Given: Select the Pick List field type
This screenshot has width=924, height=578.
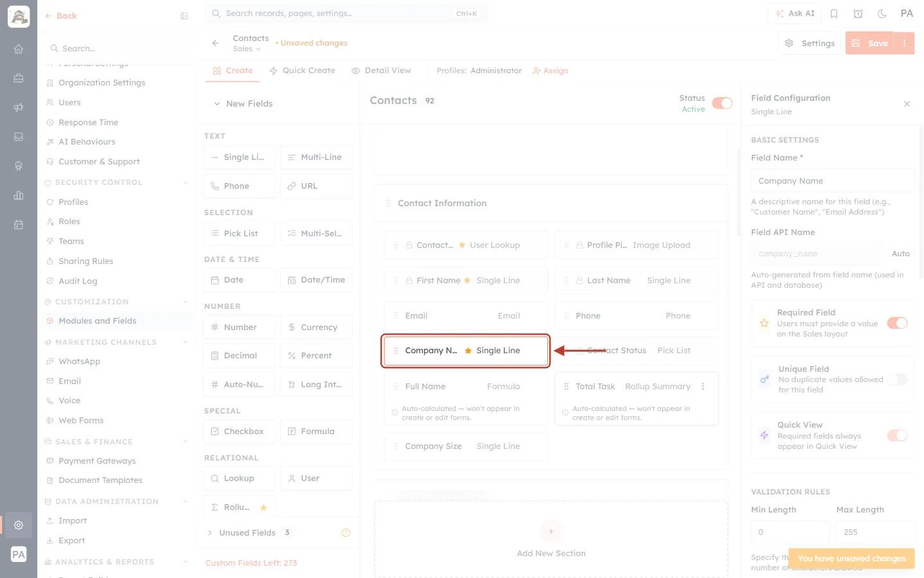Looking at the screenshot, I should 239,233.
